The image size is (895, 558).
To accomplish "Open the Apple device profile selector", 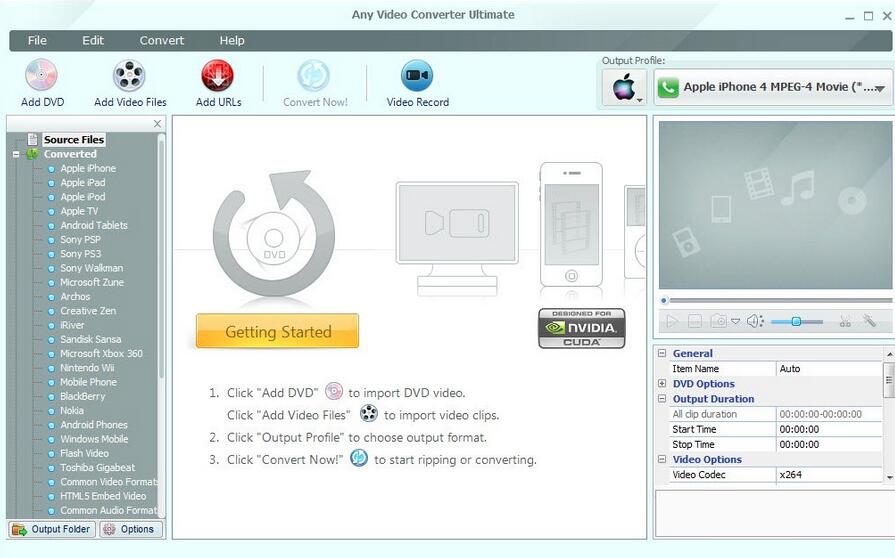I will 624,88.
